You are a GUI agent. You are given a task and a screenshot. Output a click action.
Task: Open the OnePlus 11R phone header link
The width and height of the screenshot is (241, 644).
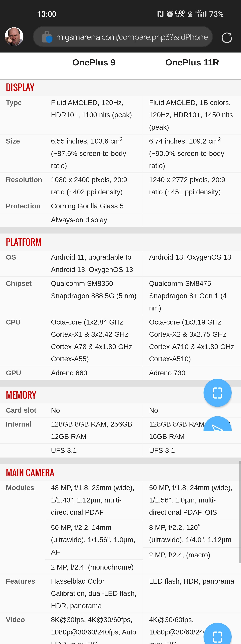point(192,63)
